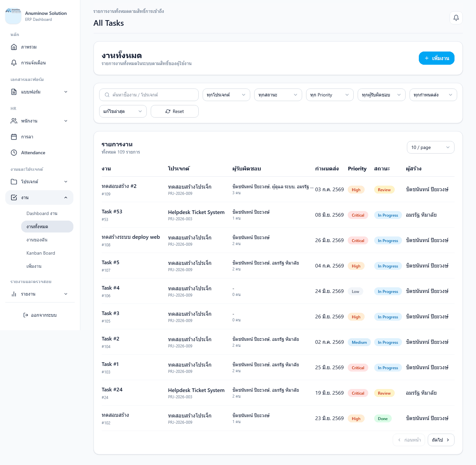
Task: Open the ทุกผู้รับผิดชอบ filter dropdown
Action: coord(381,95)
